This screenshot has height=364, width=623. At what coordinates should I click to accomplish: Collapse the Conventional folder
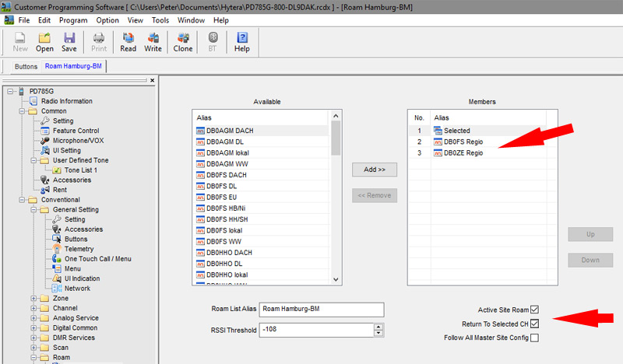[22, 200]
